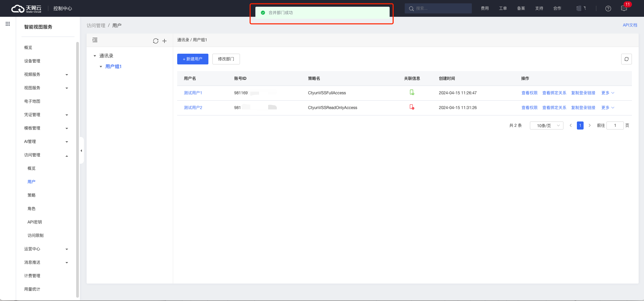Collapse the 通讯录 tree node
Screen dimensions: 644x301
[x=95, y=56]
